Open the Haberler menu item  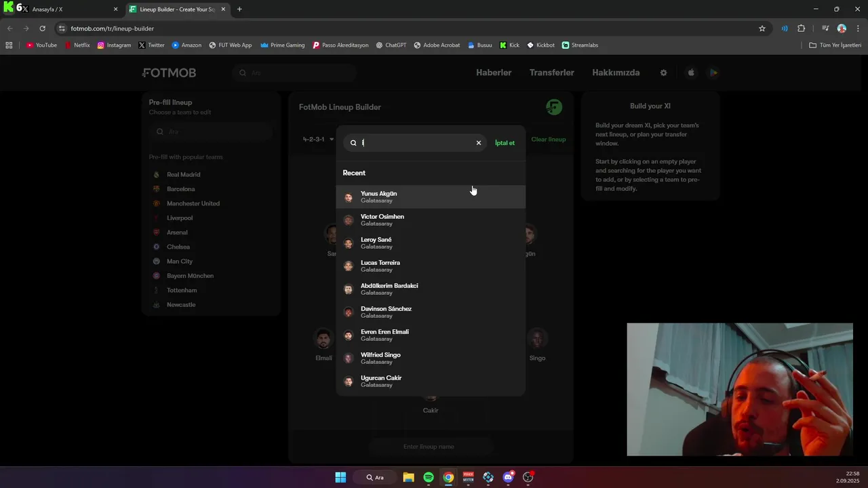494,73
